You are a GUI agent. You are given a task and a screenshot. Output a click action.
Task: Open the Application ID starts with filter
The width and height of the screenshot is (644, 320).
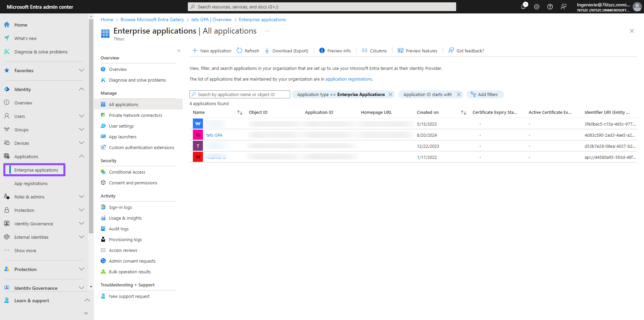point(427,94)
